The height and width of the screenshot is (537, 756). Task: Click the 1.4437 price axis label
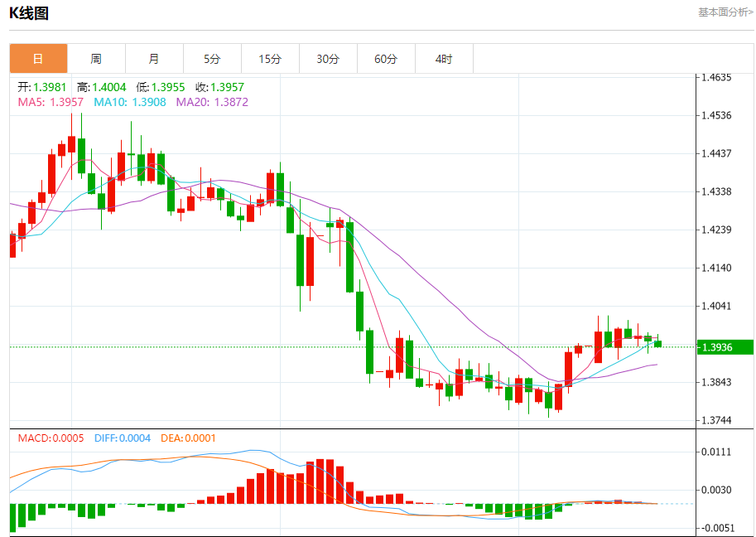716,153
